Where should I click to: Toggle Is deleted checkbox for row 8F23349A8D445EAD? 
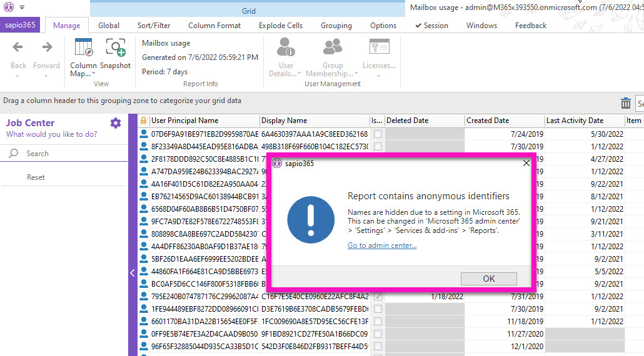(378, 146)
